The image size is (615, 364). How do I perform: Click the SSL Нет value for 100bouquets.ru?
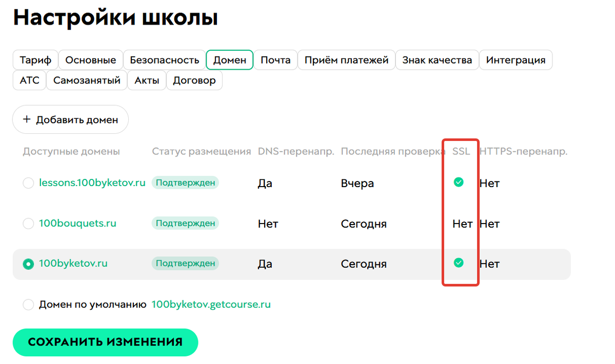[463, 224]
